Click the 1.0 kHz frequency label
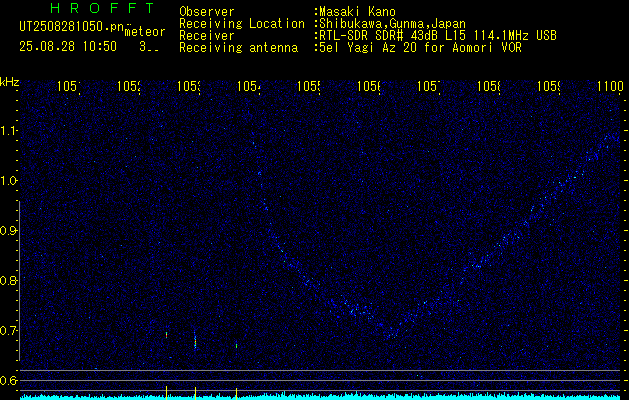 (x=8, y=181)
